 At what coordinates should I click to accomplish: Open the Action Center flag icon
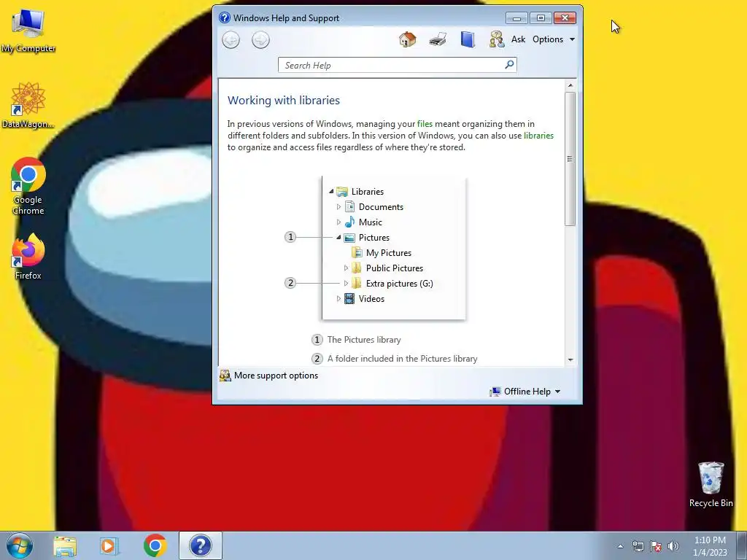click(x=656, y=546)
